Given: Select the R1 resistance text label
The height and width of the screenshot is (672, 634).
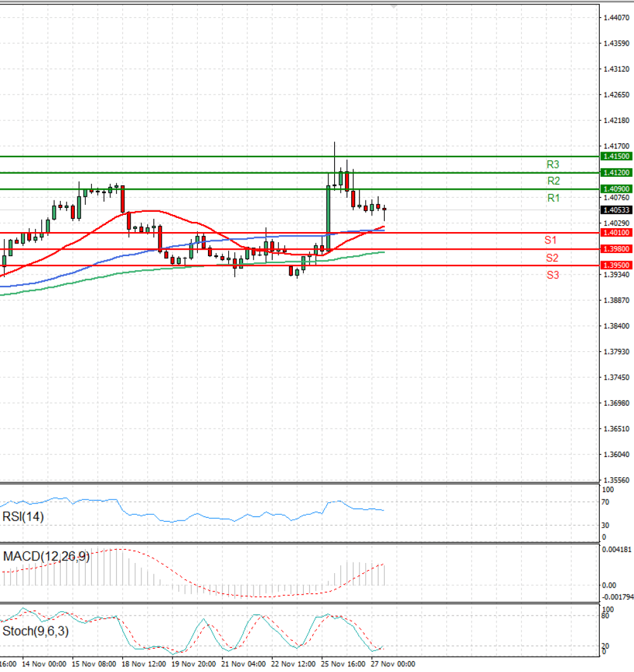Looking at the screenshot, I should [x=553, y=198].
